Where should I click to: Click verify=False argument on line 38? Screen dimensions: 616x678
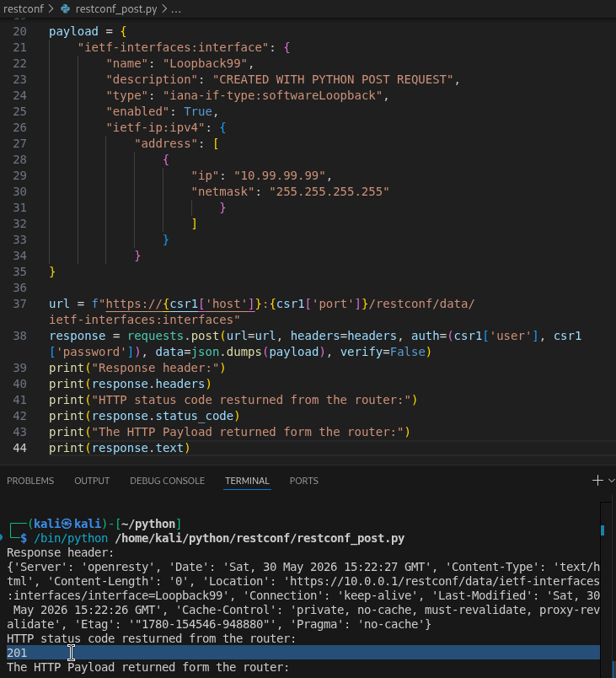point(383,352)
